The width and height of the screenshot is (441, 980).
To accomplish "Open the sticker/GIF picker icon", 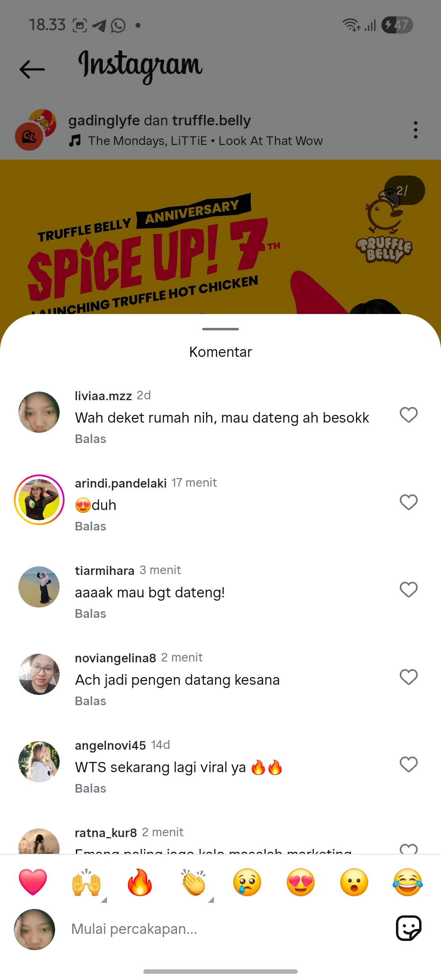I will coord(408,928).
